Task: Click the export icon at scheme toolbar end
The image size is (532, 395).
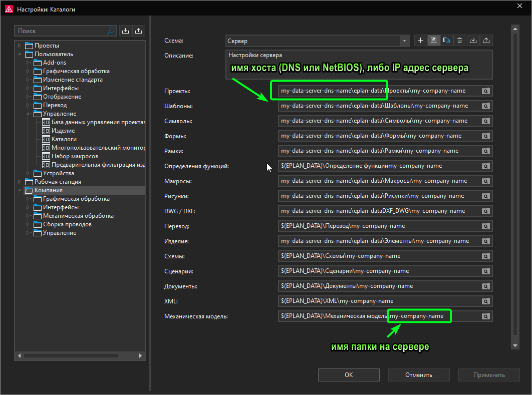Action: click(x=486, y=41)
